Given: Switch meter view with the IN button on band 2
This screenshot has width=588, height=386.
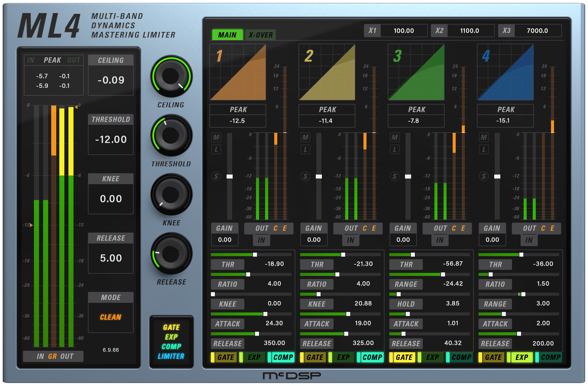Looking at the screenshot, I should [351, 240].
